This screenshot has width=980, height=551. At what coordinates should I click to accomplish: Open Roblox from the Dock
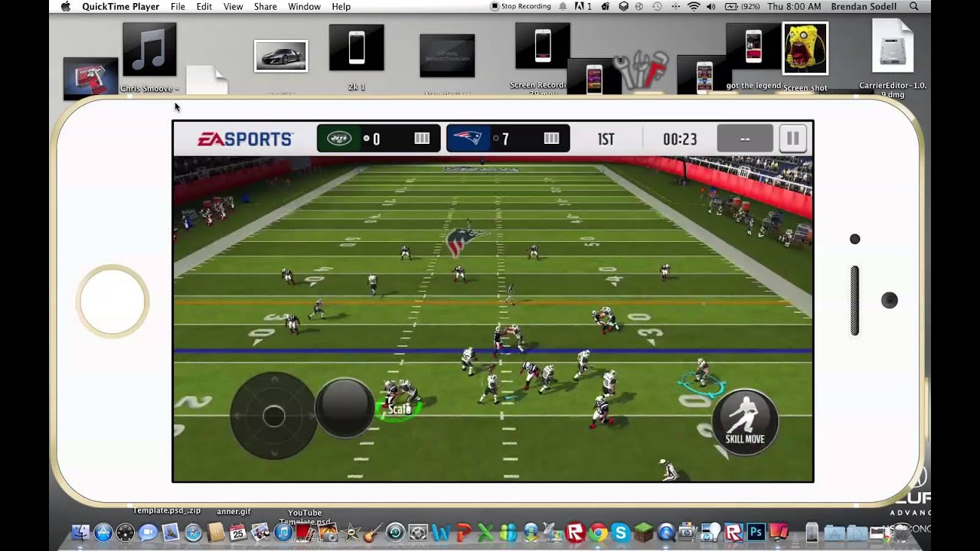click(x=575, y=533)
